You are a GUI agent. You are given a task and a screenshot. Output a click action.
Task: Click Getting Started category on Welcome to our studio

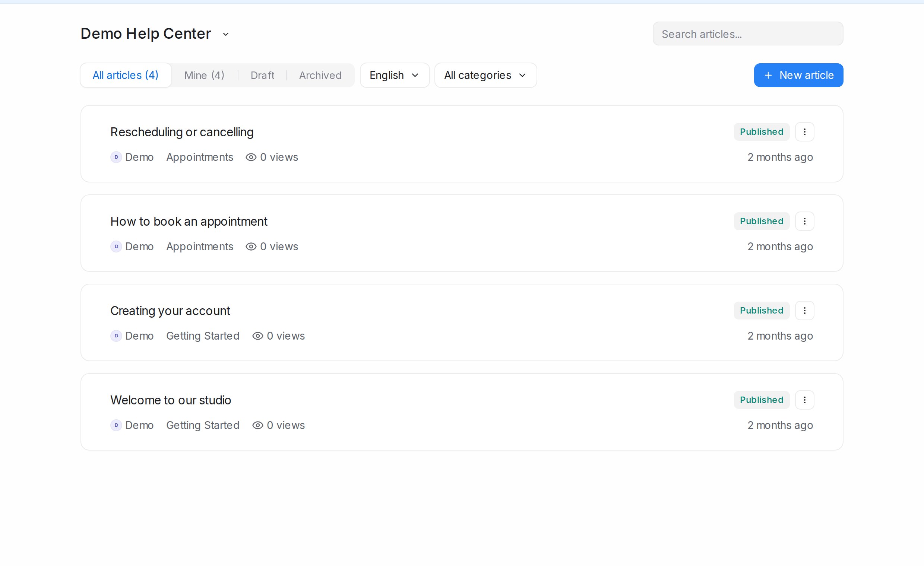point(203,426)
